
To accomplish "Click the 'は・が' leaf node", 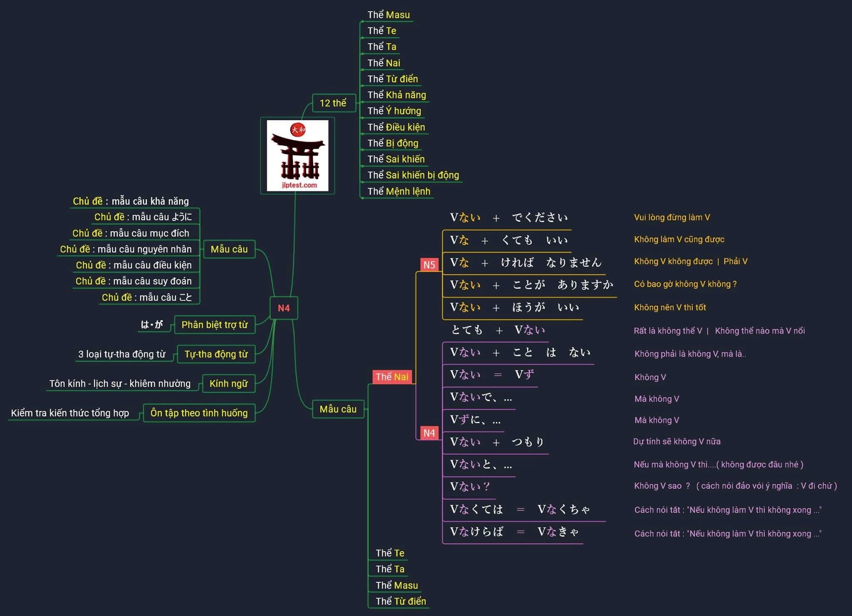I will (151, 324).
